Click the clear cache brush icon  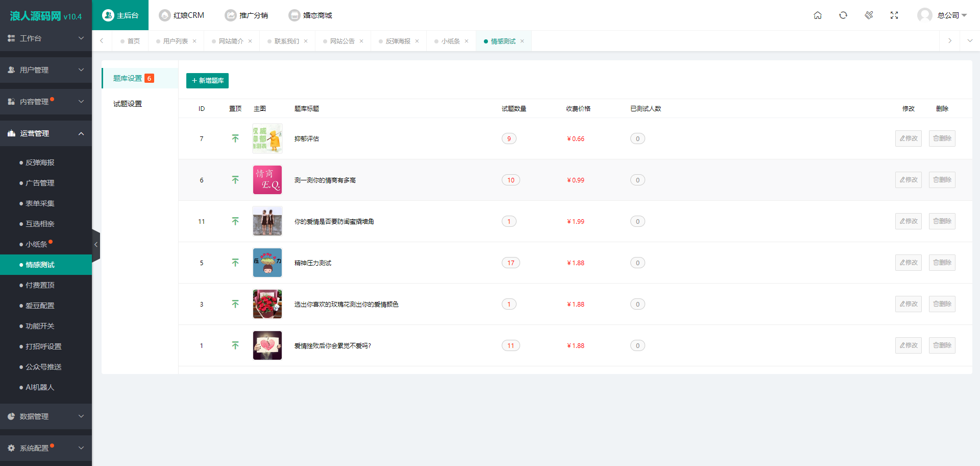coord(869,15)
